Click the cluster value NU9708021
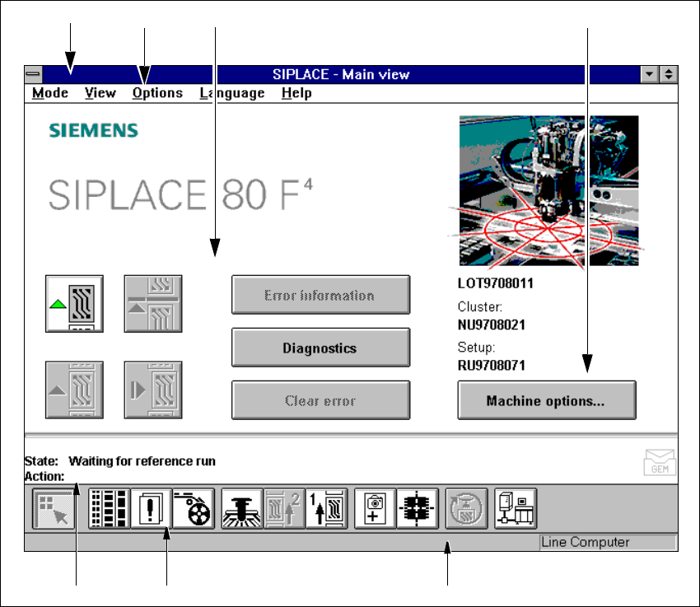The height and width of the screenshot is (607, 700). click(492, 325)
